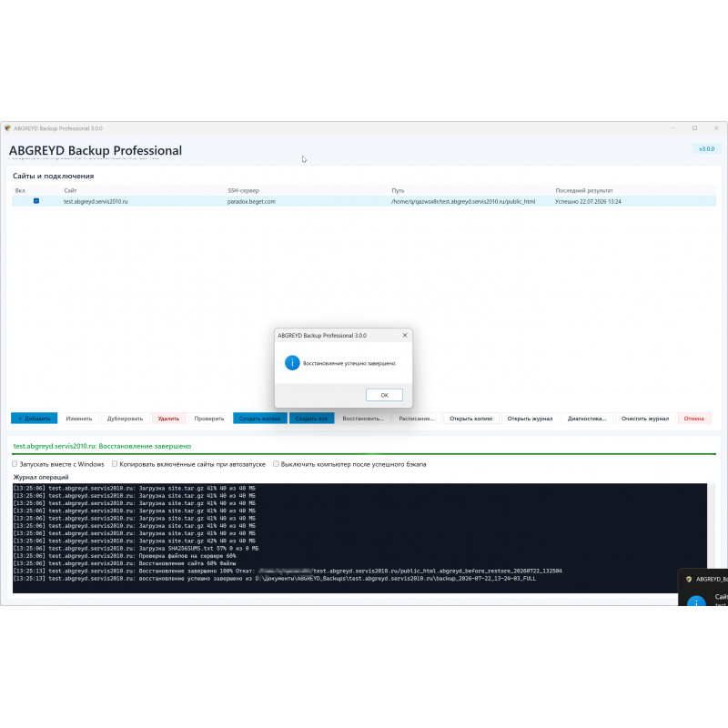Enable 'Выключить компьютер после успешного бэкапа' checkbox
Image resolution: width=728 pixels, height=728 pixels.
tap(276, 464)
